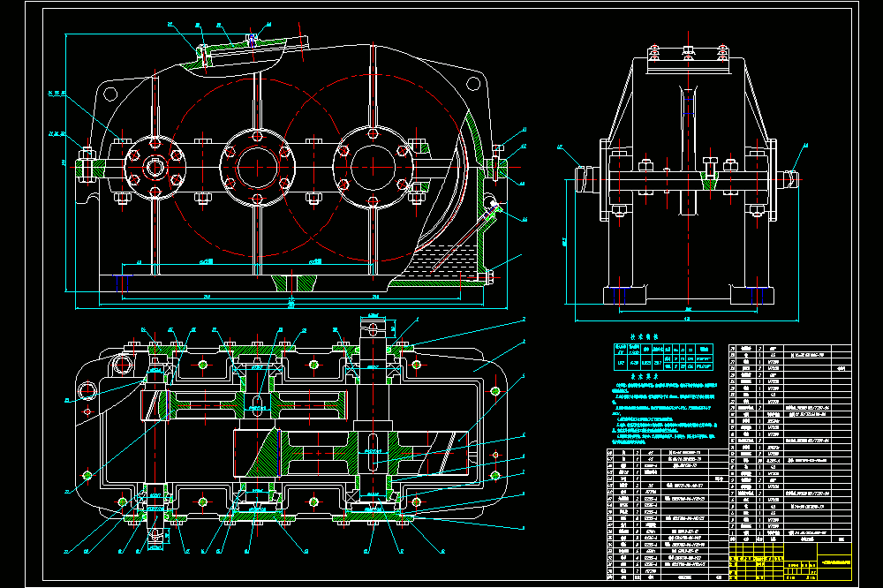This screenshot has width=883, height=588.
Task: Select the left bearing end cap in front view
Action: coord(154,167)
